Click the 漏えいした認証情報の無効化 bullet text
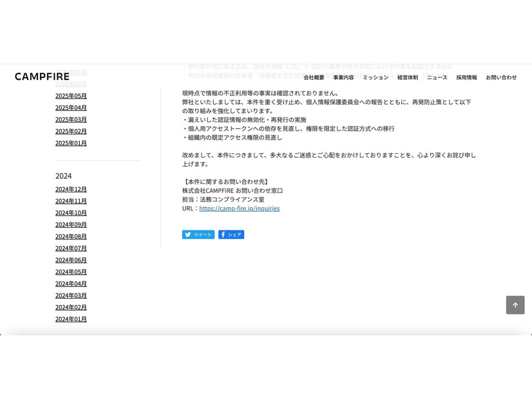The height and width of the screenshot is (399, 532). [x=244, y=120]
